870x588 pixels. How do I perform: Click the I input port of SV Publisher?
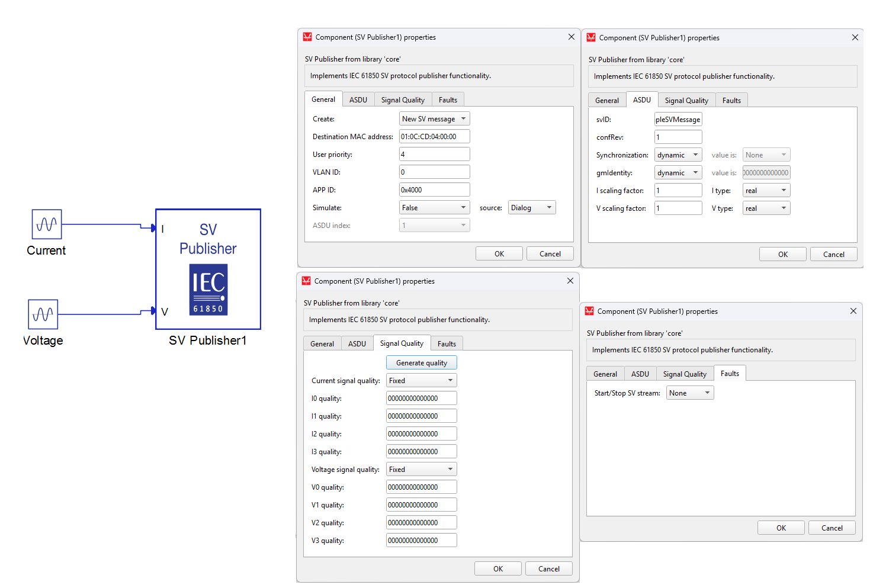point(153,228)
